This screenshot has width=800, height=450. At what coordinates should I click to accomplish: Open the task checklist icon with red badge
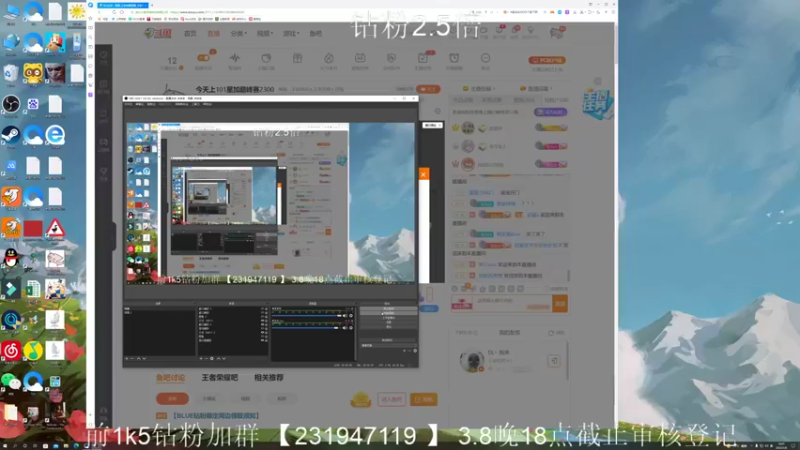tap(423, 58)
